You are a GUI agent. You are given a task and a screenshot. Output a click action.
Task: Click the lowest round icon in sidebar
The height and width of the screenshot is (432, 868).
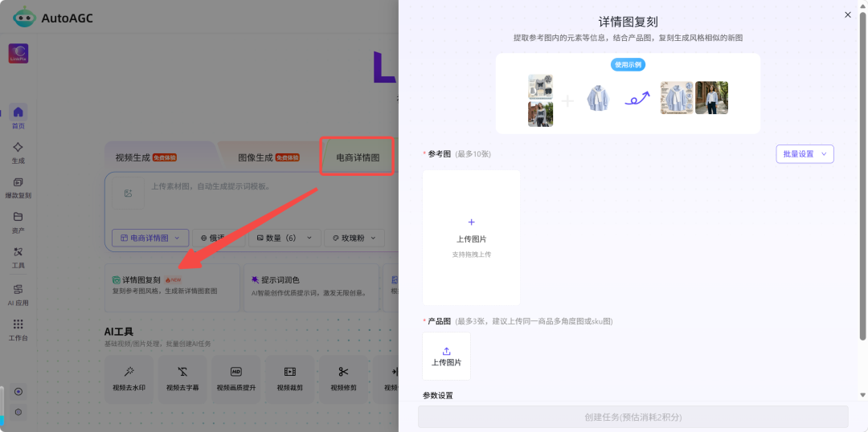(18, 412)
